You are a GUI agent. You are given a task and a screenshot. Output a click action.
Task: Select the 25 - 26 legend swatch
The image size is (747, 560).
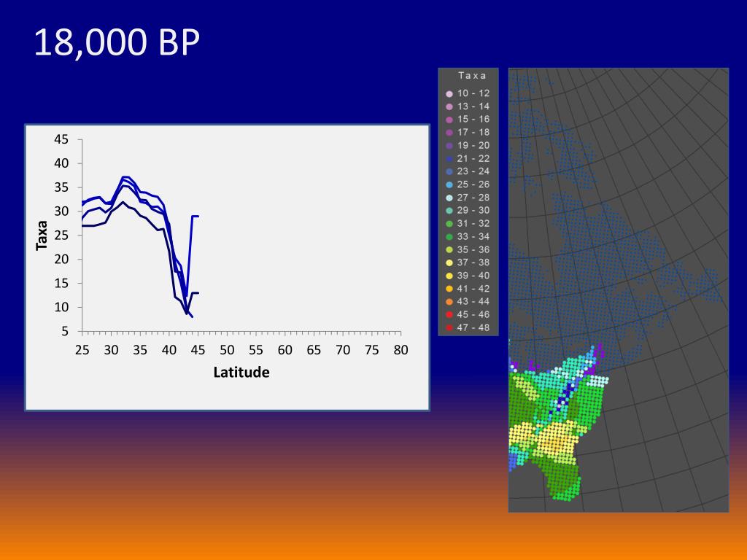click(449, 184)
